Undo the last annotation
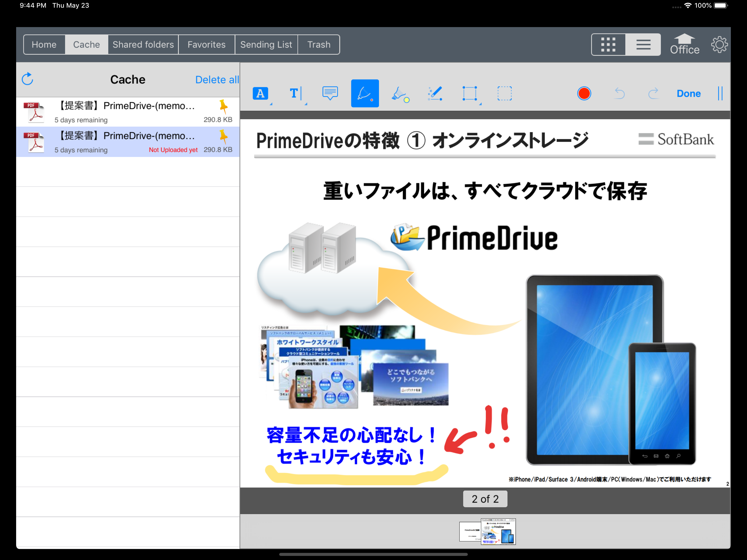The height and width of the screenshot is (560, 747). pos(619,94)
